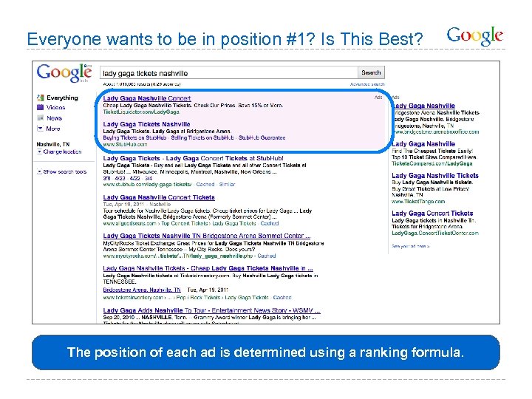
Task: Click the Search button
Action: click(x=371, y=72)
